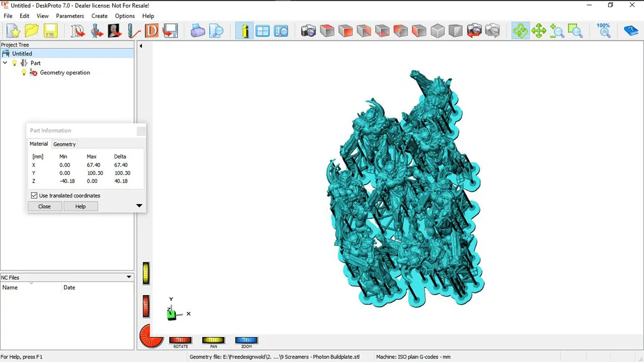The image size is (644, 362).
Task: Switch to the Geometry tab
Action: [x=64, y=144]
